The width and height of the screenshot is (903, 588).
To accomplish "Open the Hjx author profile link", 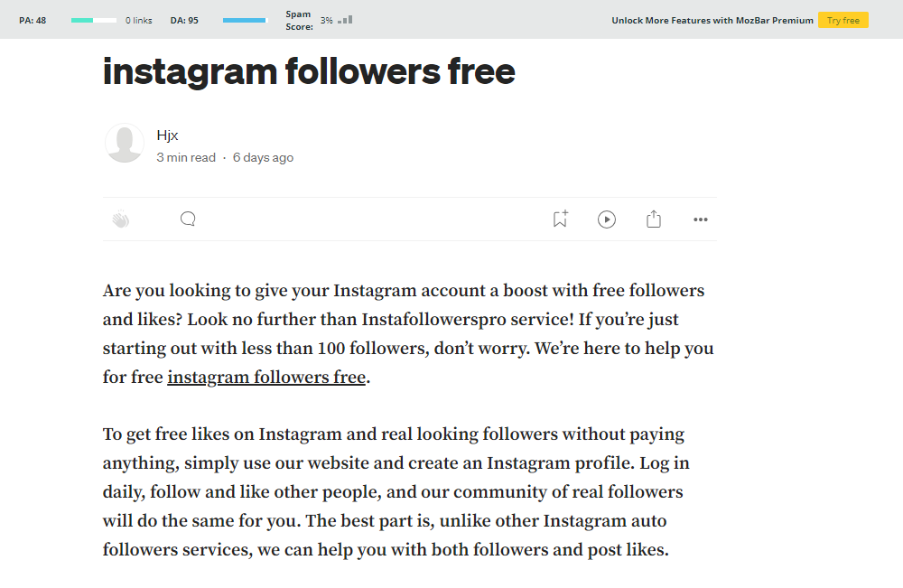I will [167, 135].
